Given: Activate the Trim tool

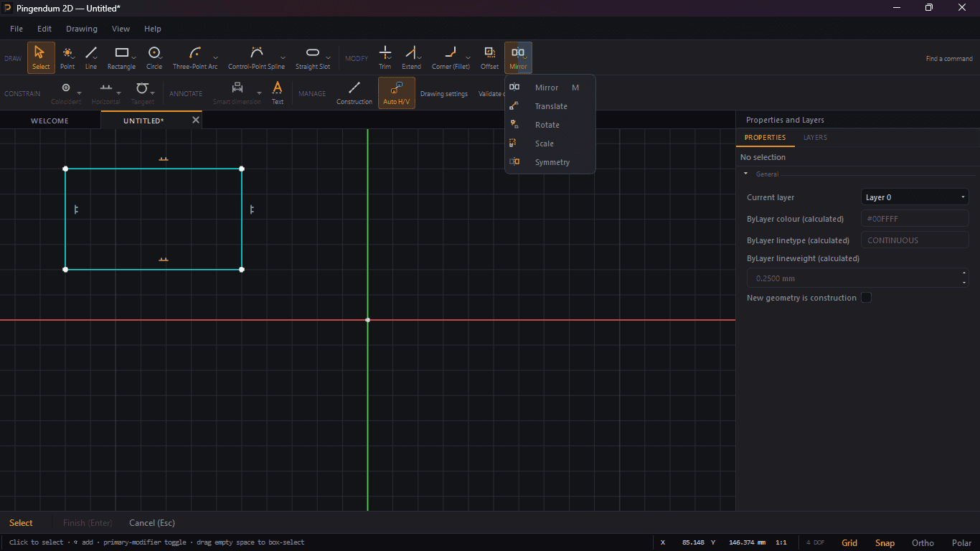Looking at the screenshot, I should pos(385,57).
